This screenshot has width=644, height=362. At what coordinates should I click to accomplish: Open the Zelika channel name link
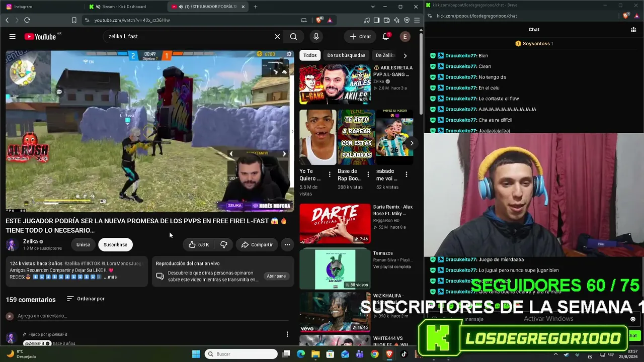click(x=30, y=242)
